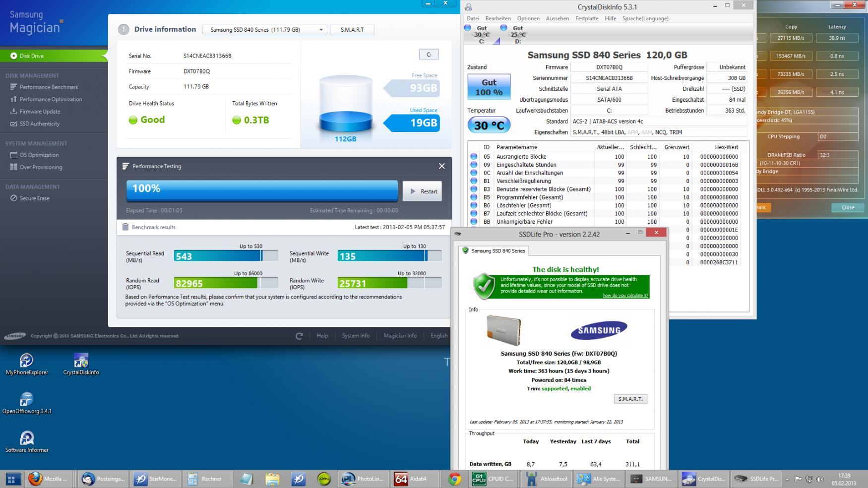The image size is (868, 488).
Task: Open Bearbeiten menu in CrystalDiskInfo
Action: (x=498, y=18)
